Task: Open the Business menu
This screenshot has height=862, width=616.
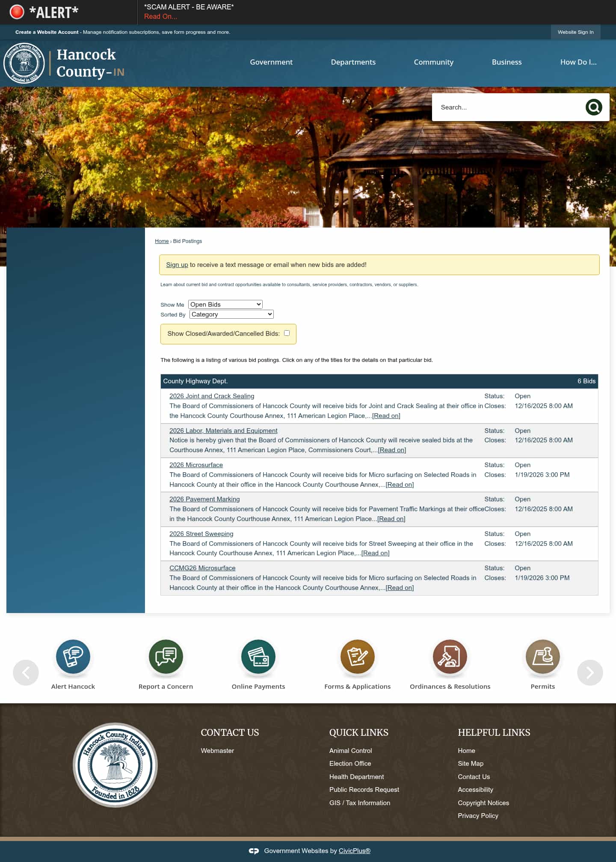Action: (507, 62)
